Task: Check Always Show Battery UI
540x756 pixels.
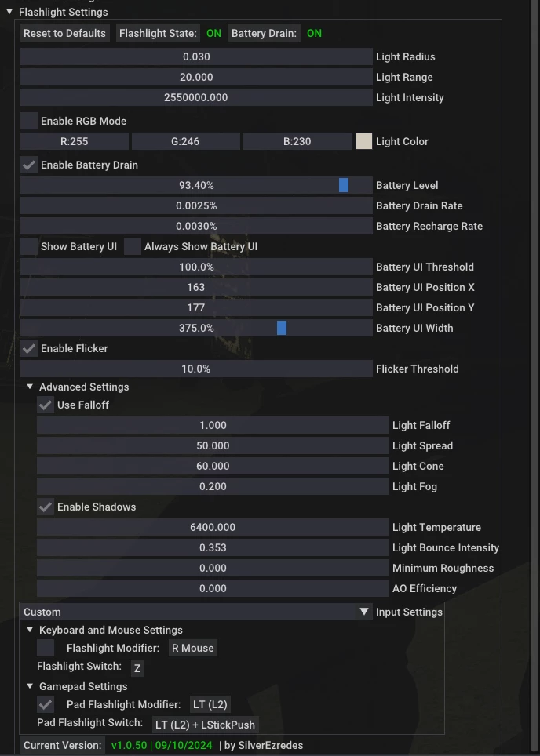Action: 133,246
